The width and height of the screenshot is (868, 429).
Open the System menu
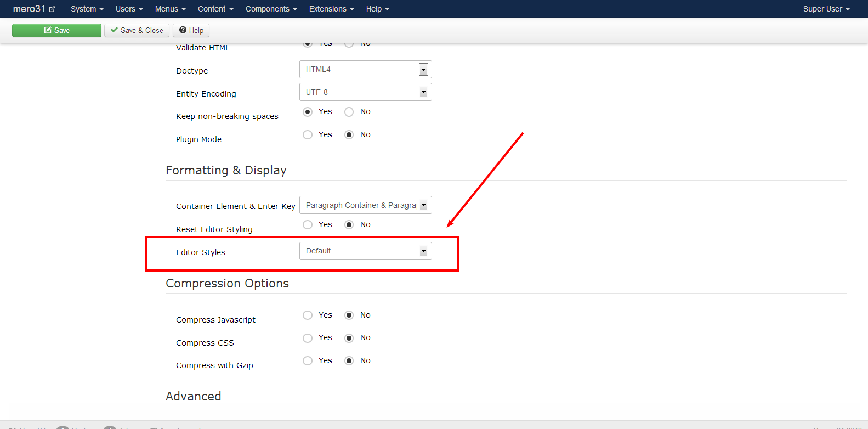(x=87, y=9)
